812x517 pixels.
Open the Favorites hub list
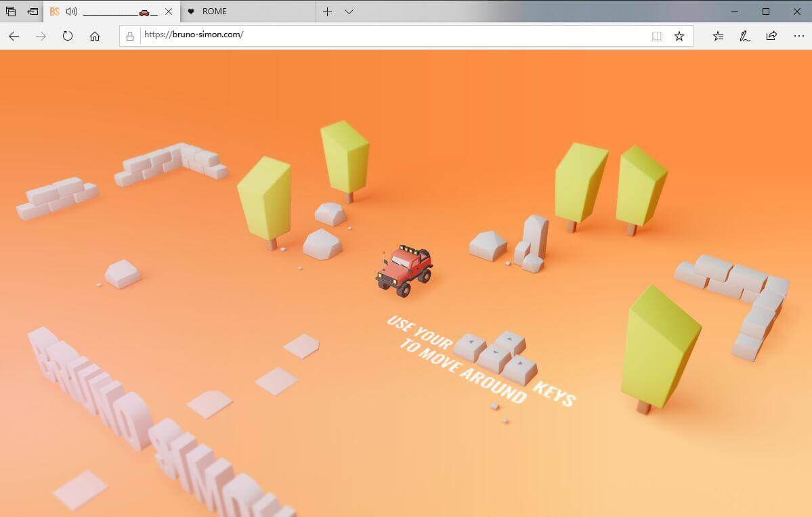pos(719,37)
